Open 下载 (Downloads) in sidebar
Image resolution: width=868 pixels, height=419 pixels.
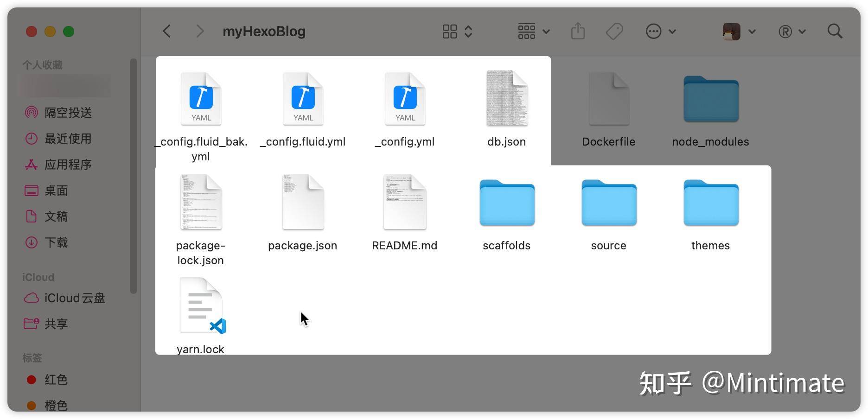(46, 242)
